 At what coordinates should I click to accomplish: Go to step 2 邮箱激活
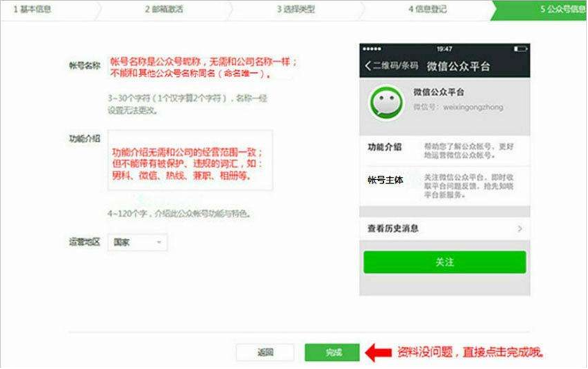point(164,10)
